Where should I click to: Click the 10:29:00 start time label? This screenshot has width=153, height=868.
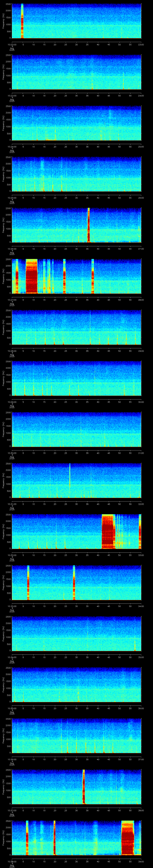[12, 402]
